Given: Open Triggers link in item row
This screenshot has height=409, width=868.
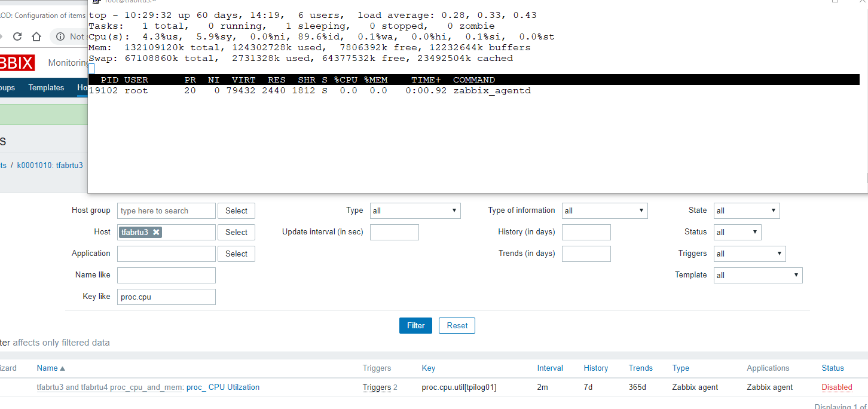Looking at the screenshot, I should pyautogui.click(x=377, y=387).
